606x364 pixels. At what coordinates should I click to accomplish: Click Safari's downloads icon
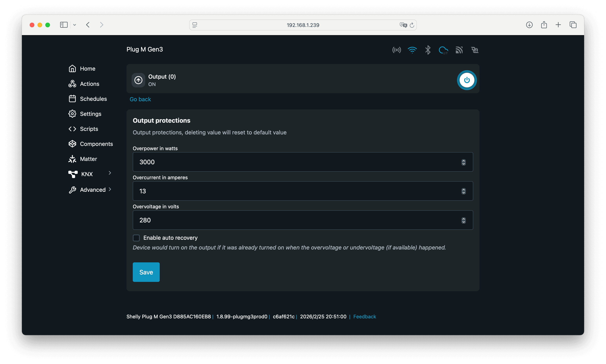(529, 25)
